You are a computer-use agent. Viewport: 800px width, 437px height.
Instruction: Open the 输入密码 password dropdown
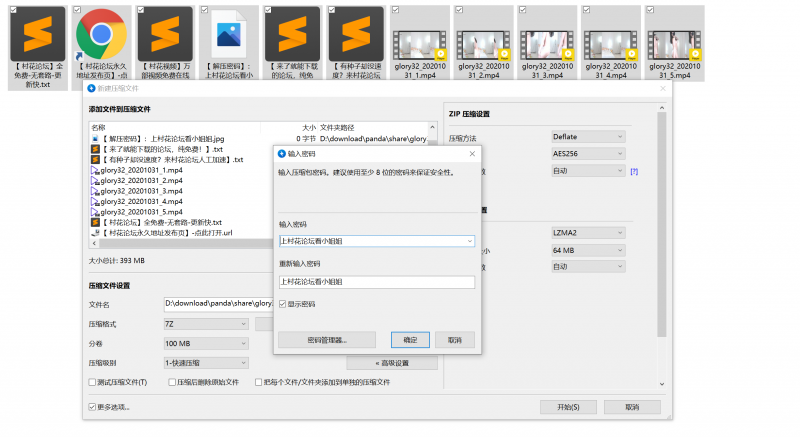(x=469, y=241)
